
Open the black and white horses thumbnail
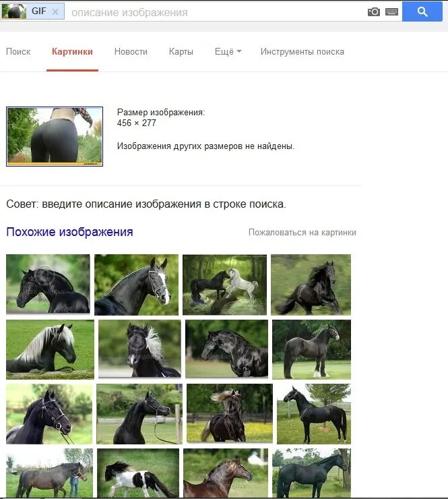224,285
